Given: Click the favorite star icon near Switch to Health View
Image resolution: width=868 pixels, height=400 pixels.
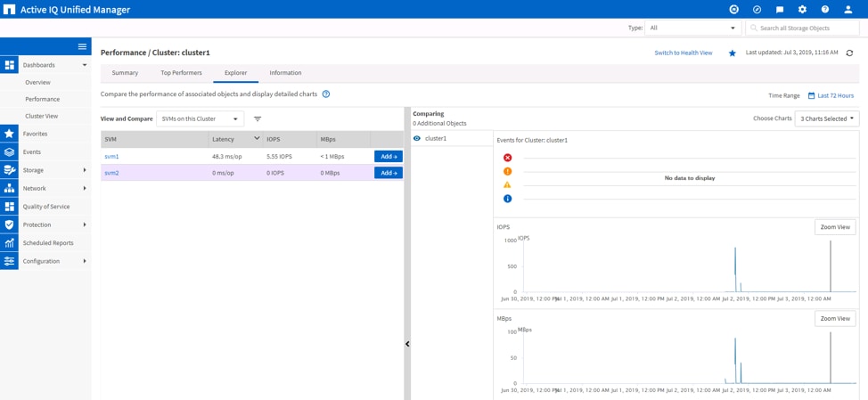Looking at the screenshot, I should pos(733,53).
